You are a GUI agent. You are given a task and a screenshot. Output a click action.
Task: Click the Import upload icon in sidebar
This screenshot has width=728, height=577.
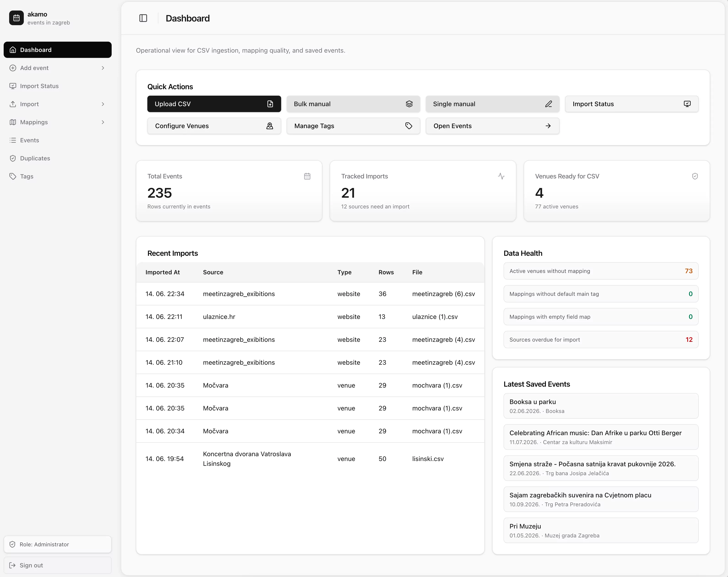(x=13, y=104)
